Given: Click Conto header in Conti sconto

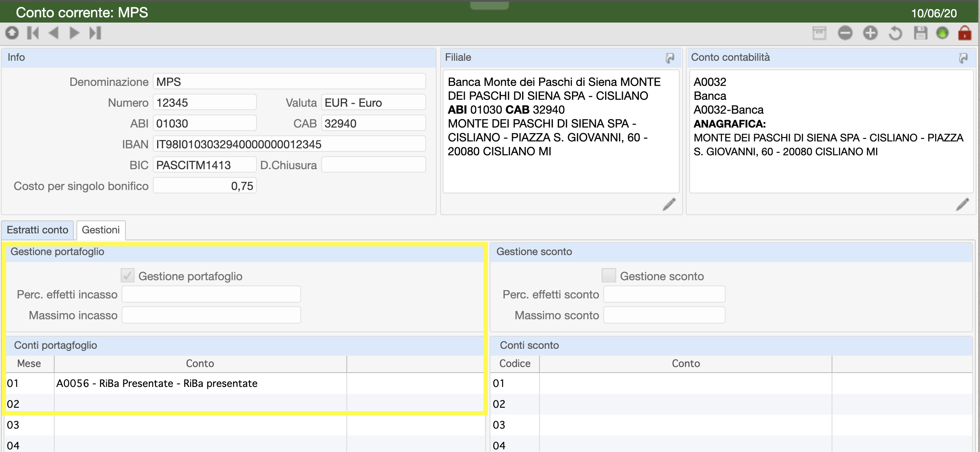Looking at the screenshot, I should (686, 364).
